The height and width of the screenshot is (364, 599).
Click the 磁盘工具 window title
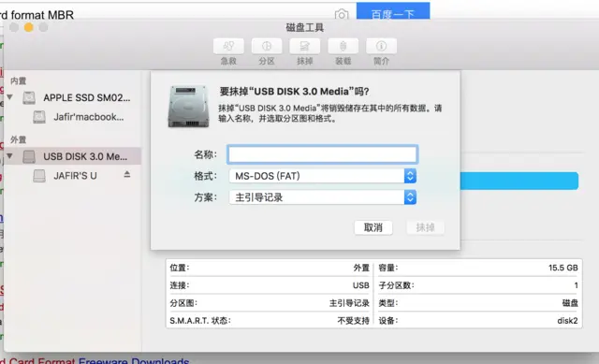pos(305,27)
